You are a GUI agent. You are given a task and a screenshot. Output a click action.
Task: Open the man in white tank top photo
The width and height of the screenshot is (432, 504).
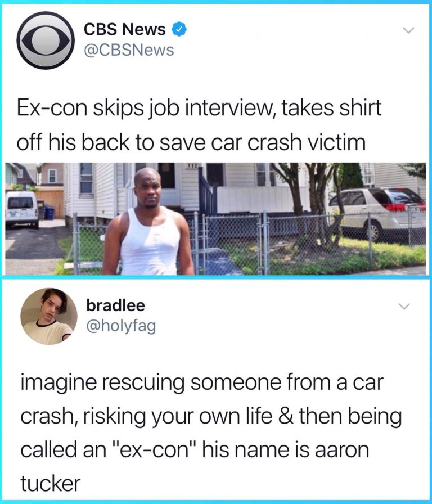(x=148, y=221)
